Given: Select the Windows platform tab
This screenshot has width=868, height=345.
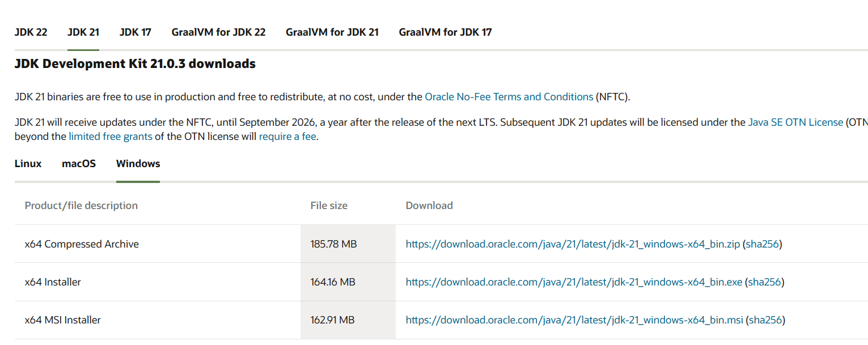Looking at the screenshot, I should point(138,164).
